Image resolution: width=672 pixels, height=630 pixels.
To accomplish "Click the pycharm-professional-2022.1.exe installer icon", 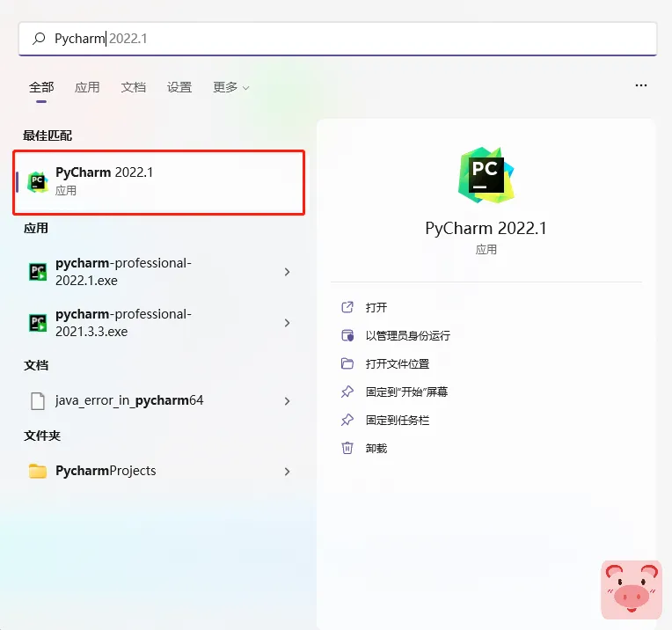I will [38, 272].
